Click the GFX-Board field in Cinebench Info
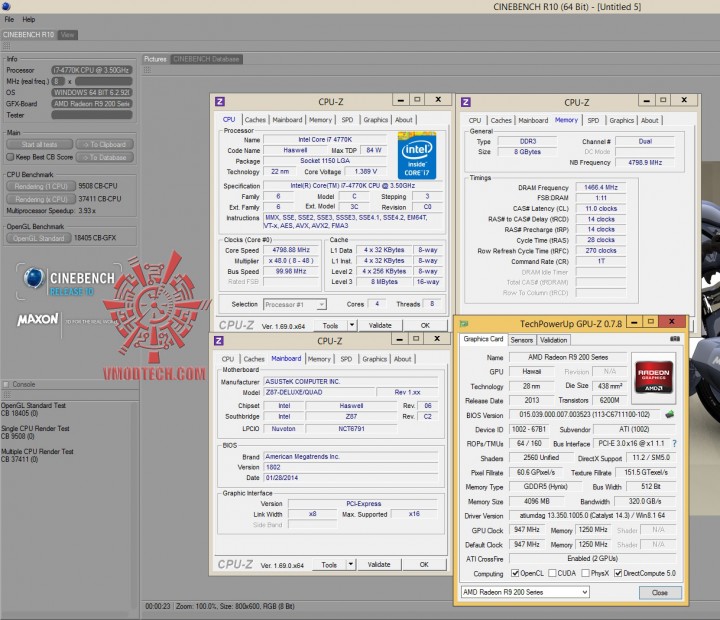Image resolution: width=720 pixels, height=620 pixels. click(92, 104)
